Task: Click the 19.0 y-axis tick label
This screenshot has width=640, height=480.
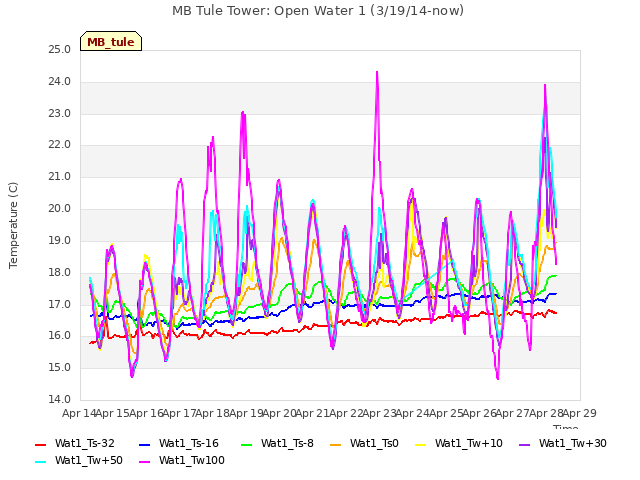Action: (x=60, y=240)
